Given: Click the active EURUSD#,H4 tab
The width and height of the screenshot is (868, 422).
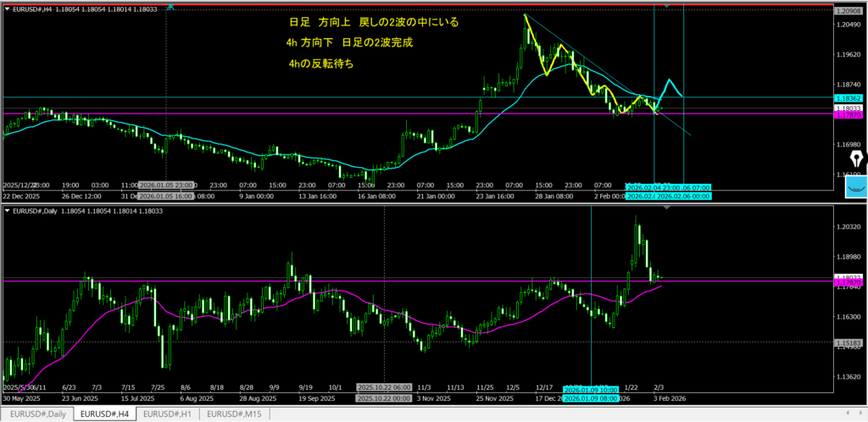Looking at the screenshot, I should pos(103,414).
